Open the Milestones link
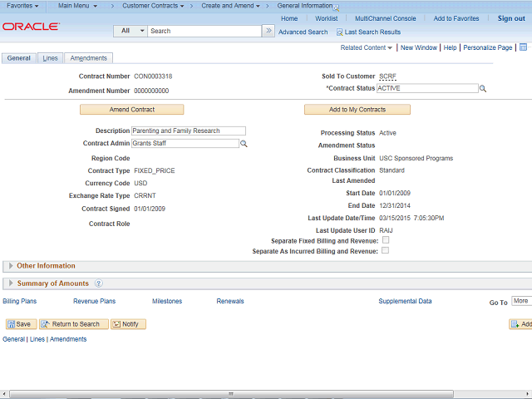This screenshot has height=399, width=532. click(167, 301)
